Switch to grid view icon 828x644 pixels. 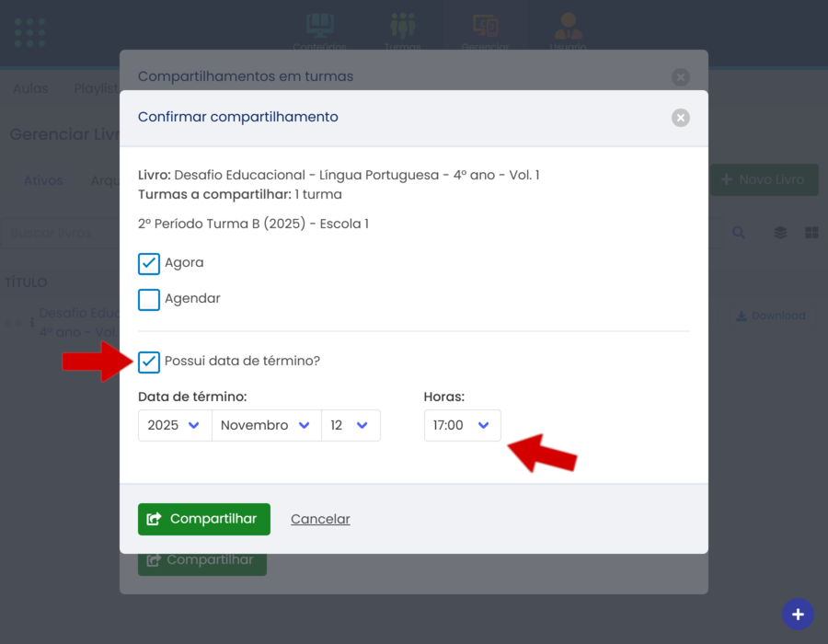[x=811, y=233]
